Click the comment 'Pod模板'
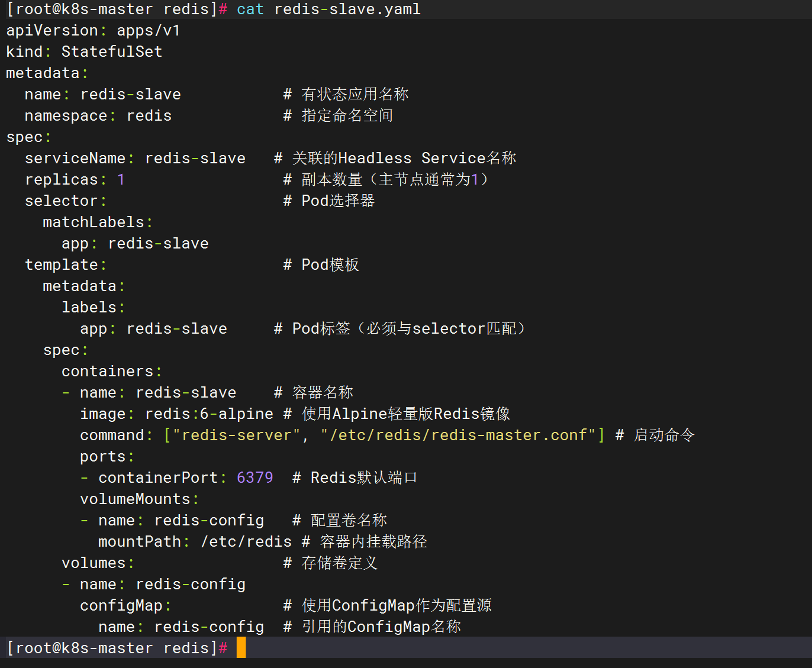Screen dimensions: 812x668 [x=330, y=265]
